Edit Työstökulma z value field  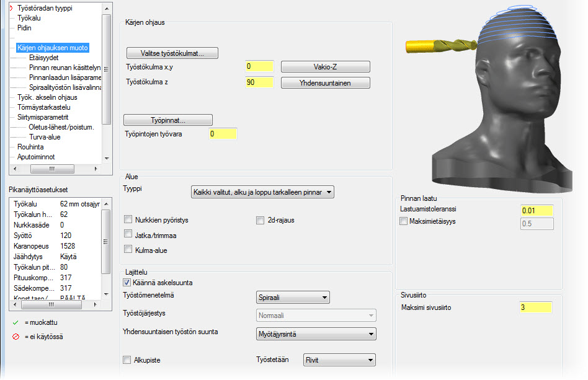tap(259, 82)
